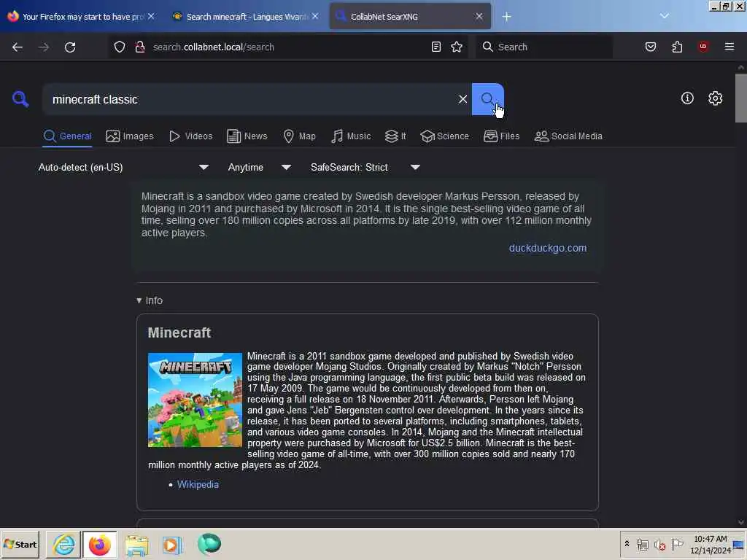The image size is (747, 560).
Task: Select the Science search category
Action: [x=444, y=136]
